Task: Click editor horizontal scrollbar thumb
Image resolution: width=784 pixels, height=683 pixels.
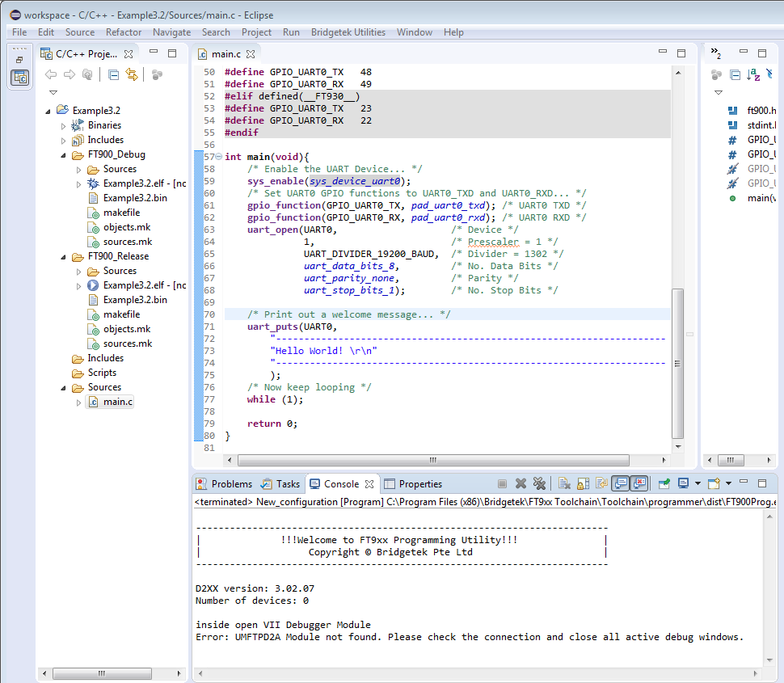Action: coord(433,460)
